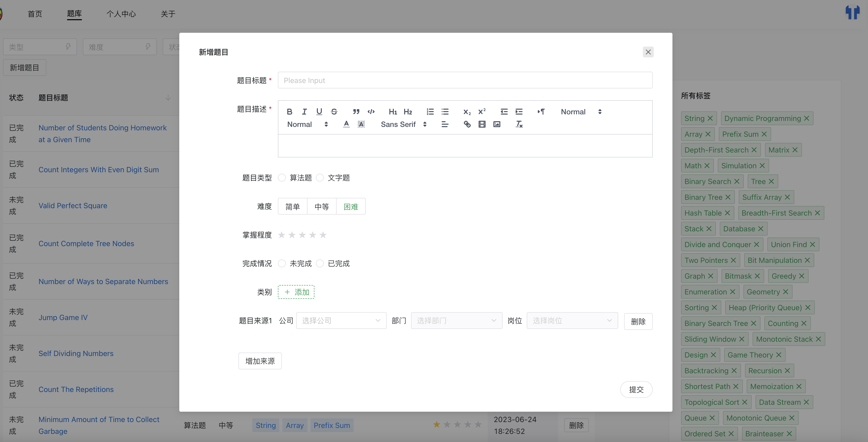
Task: Insert a code block icon
Action: tap(371, 111)
